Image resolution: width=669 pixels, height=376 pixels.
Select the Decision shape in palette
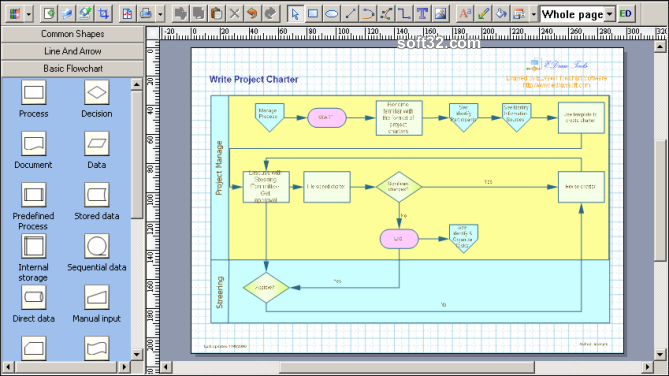[x=97, y=99]
